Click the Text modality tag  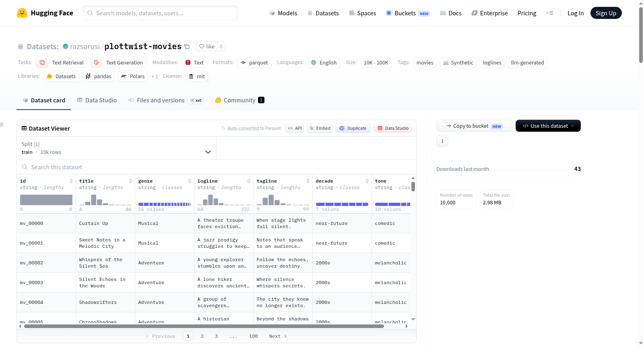click(x=194, y=62)
